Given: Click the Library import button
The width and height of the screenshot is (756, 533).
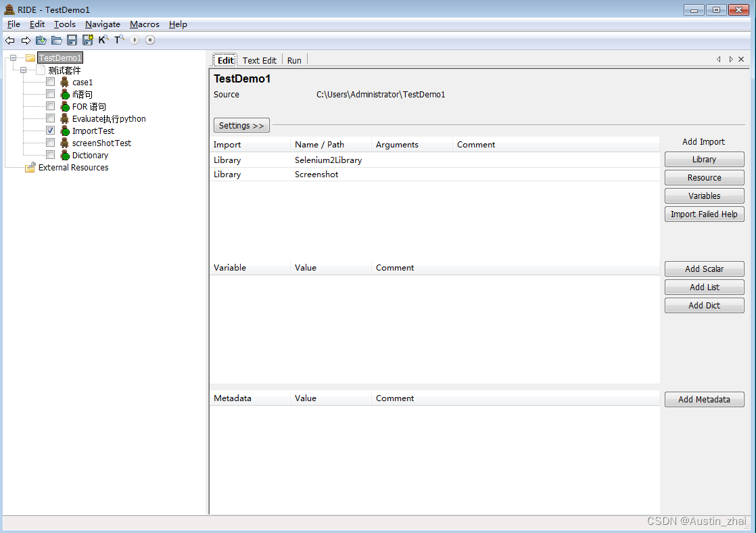Looking at the screenshot, I should 705,159.
